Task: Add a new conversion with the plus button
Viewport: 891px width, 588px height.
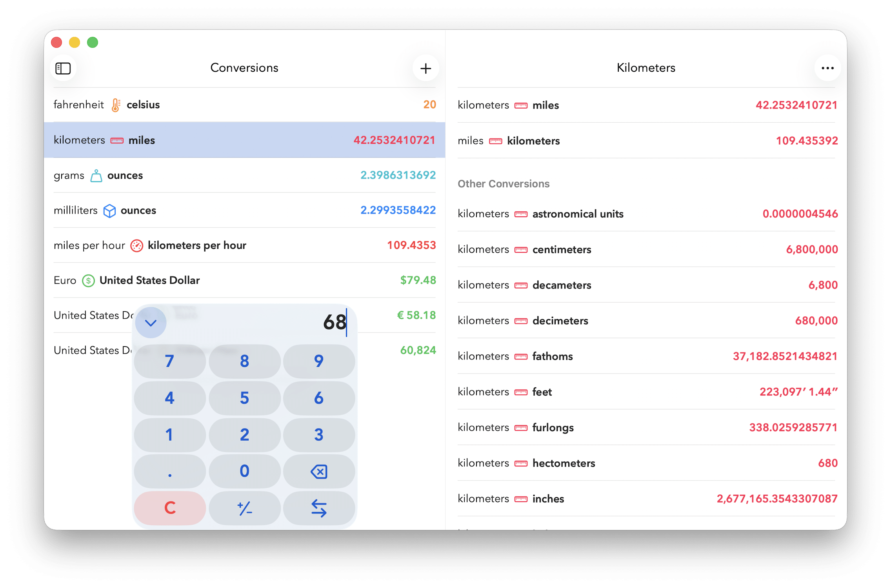Action: point(425,68)
